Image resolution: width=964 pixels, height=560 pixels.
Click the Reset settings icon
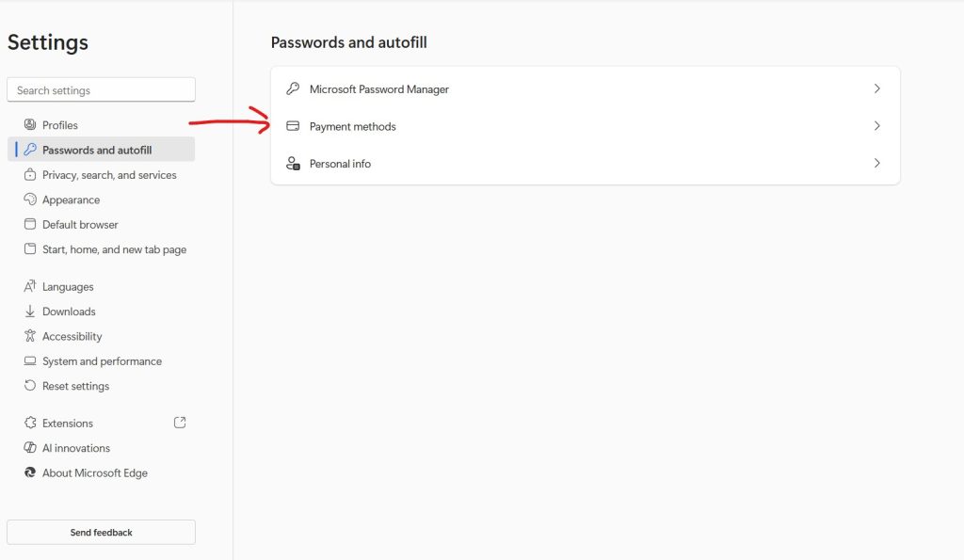click(28, 386)
